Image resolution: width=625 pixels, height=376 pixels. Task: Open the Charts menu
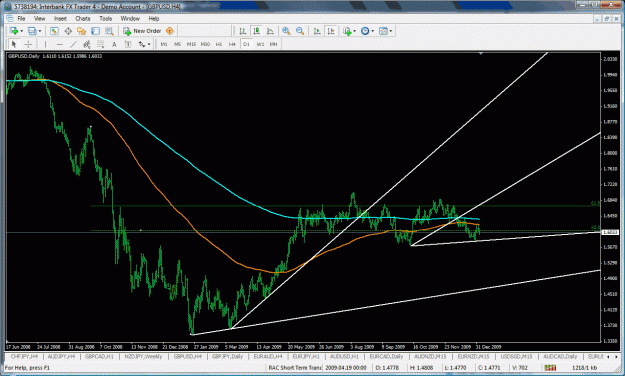click(83, 19)
